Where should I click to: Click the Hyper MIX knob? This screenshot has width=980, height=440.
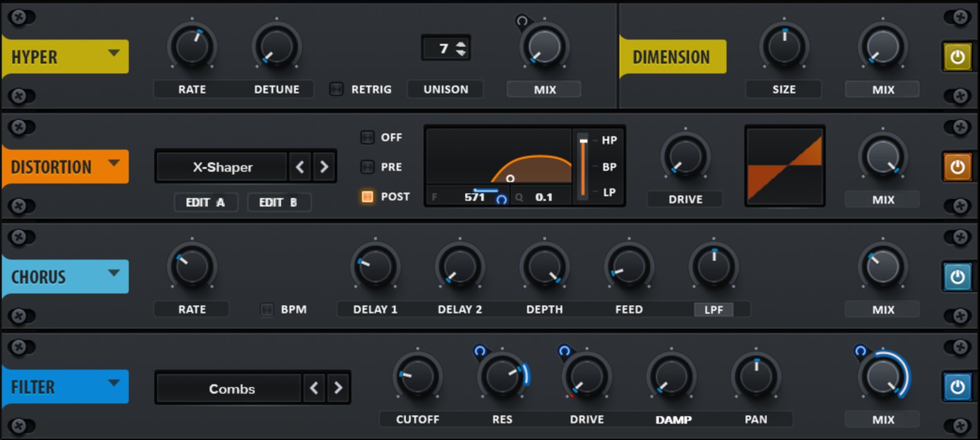[x=544, y=47]
